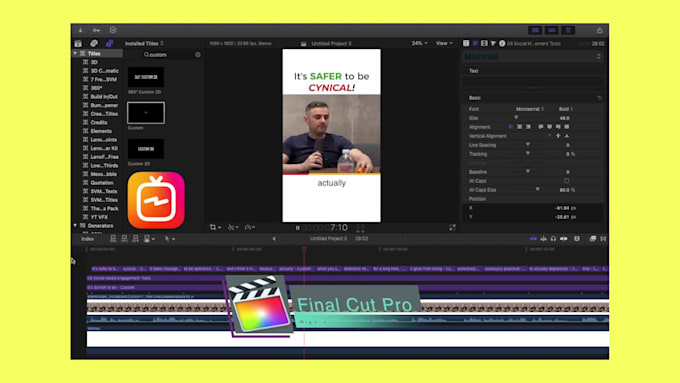Select bottom vertical alignment icon
Viewport: 680px width, 383px height.
pos(567,136)
